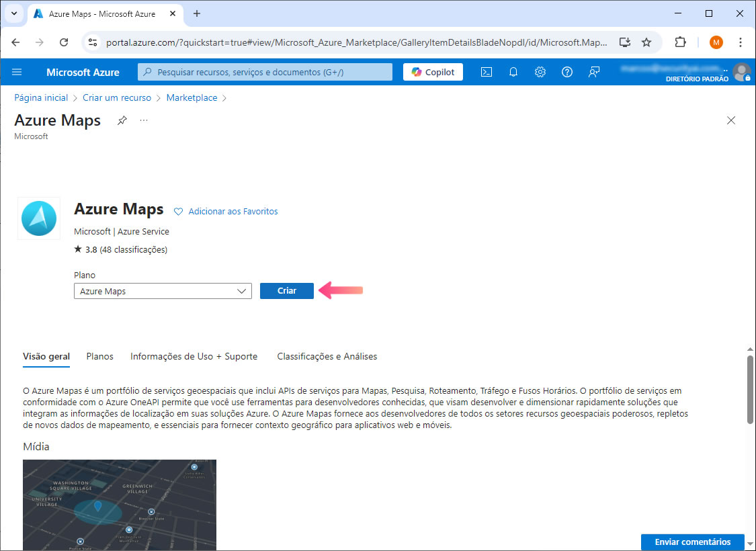This screenshot has width=756, height=551.
Task: Install app icon in address bar
Action: point(625,42)
